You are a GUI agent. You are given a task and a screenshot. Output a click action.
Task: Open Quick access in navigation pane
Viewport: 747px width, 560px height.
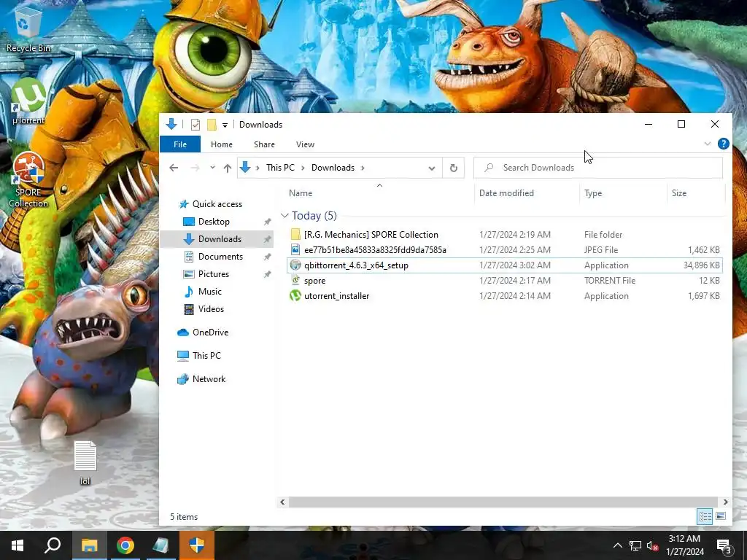(x=217, y=204)
